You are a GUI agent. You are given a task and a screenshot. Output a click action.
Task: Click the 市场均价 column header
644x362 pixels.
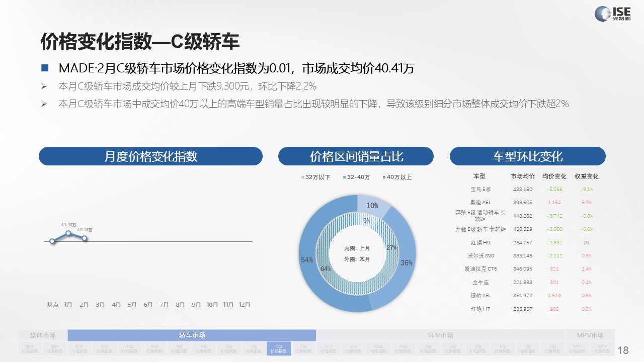[523, 176]
